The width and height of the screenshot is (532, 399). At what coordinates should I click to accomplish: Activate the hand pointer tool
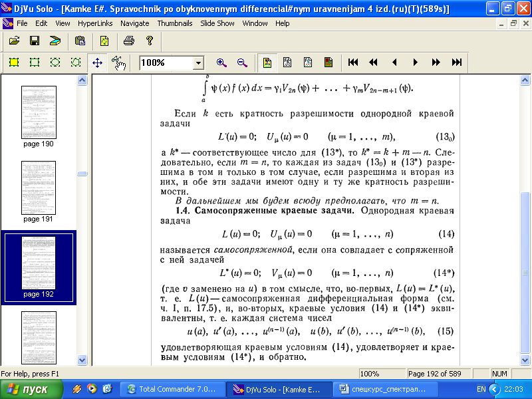[x=118, y=63]
